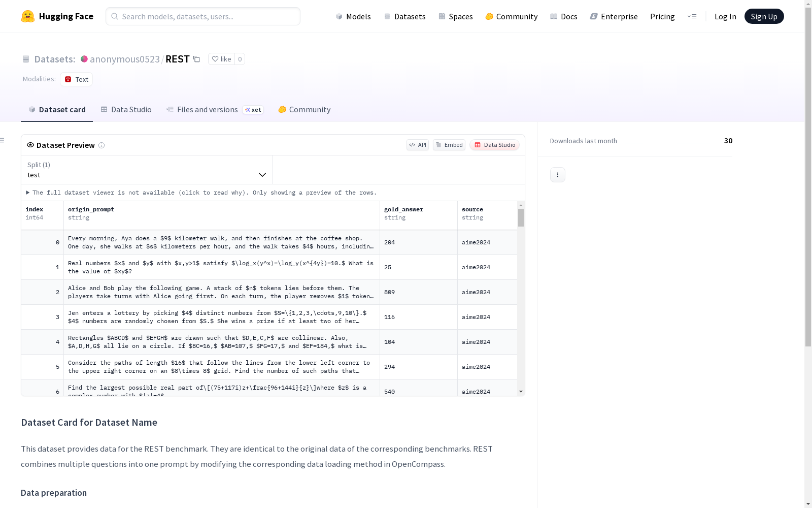
Task: Expand the dataset viewer not available notice
Action: (x=201, y=193)
